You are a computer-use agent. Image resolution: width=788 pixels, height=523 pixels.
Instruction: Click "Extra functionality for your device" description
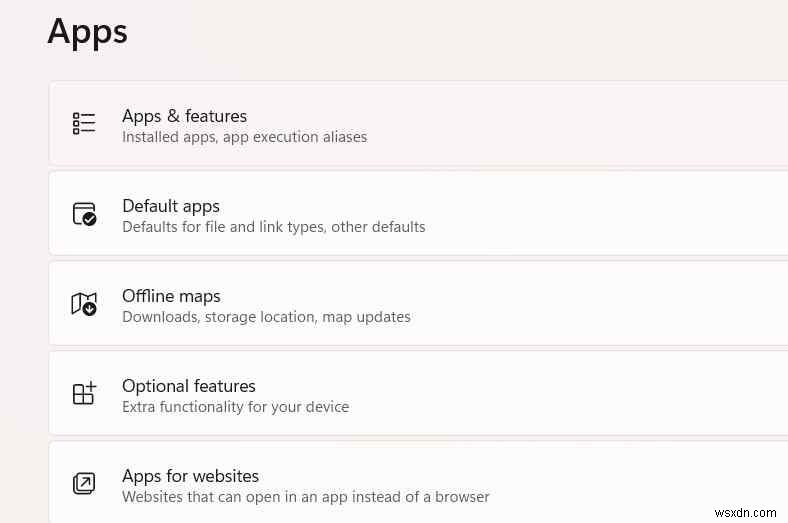coord(235,407)
